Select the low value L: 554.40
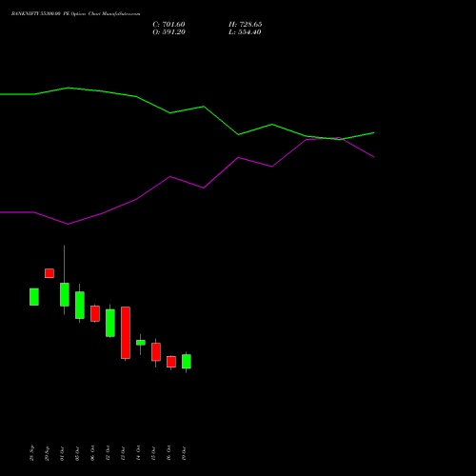Viewport: 476px width, 476px height. click(245, 32)
